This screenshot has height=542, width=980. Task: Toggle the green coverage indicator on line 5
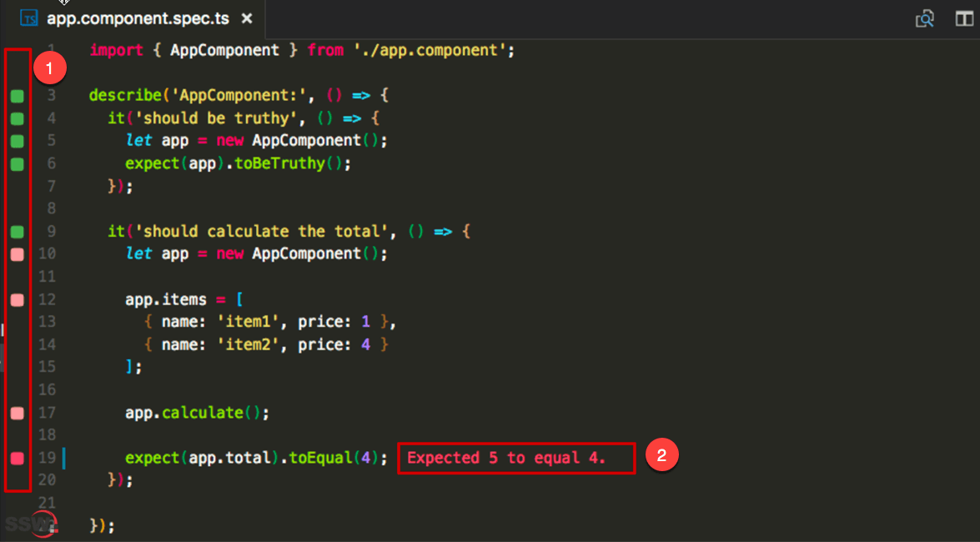[x=16, y=141]
